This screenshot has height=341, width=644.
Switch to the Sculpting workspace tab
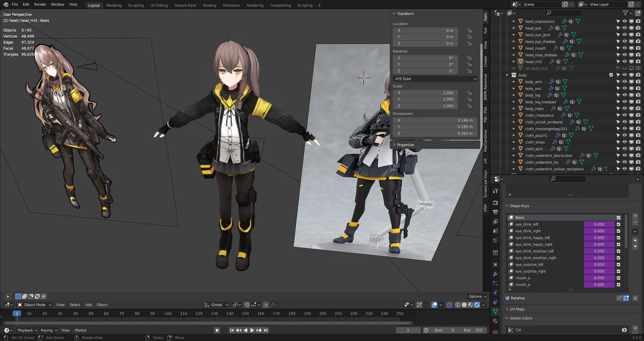(x=136, y=5)
